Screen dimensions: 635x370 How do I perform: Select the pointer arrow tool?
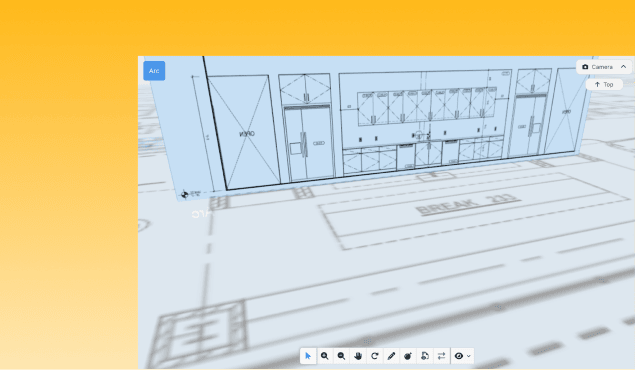pos(308,356)
